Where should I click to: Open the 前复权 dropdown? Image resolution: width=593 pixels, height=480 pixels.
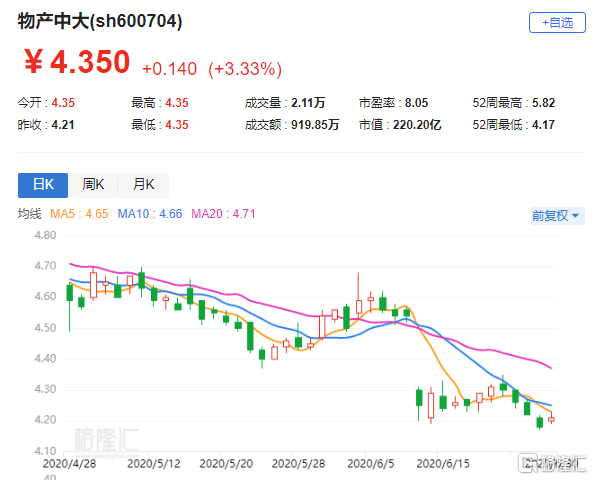click(557, 216)
